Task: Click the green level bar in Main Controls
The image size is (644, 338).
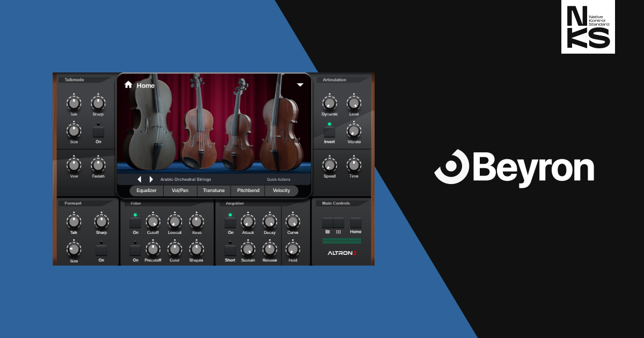Action: 342,241
